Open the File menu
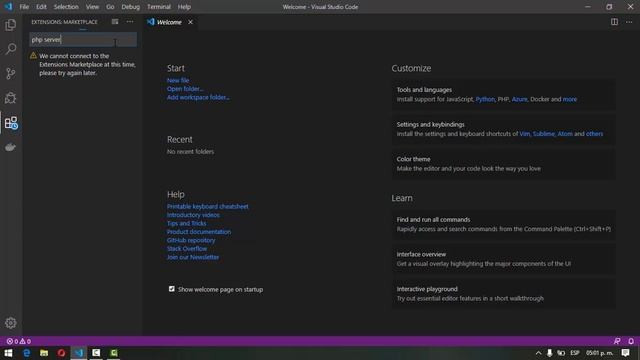The image size is (640, 360). (24, 7)
